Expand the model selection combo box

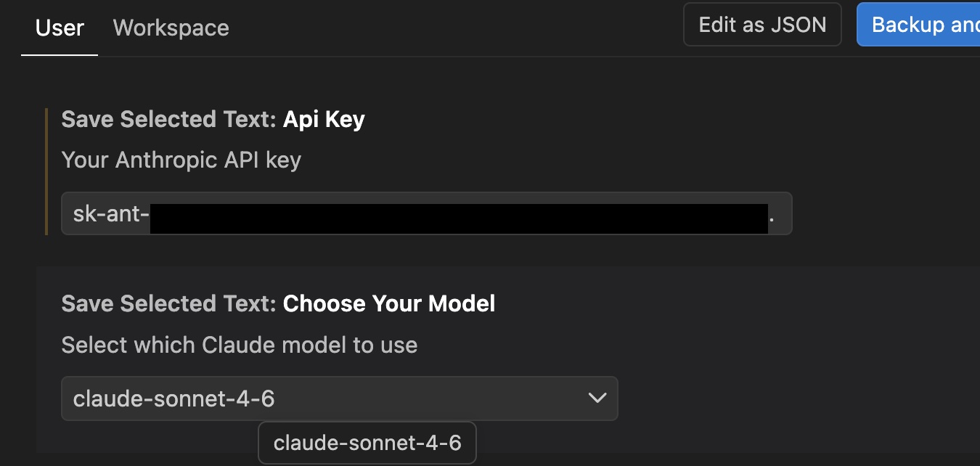340,398
